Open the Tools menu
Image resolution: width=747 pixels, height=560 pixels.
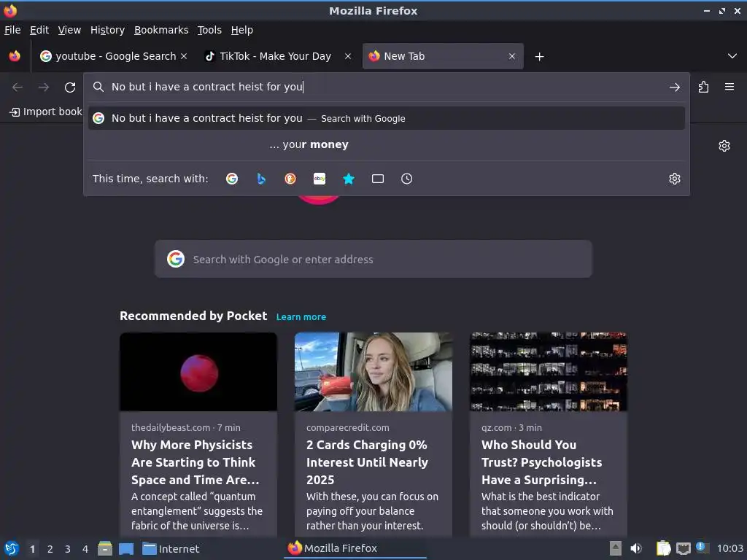coord(209,30)
